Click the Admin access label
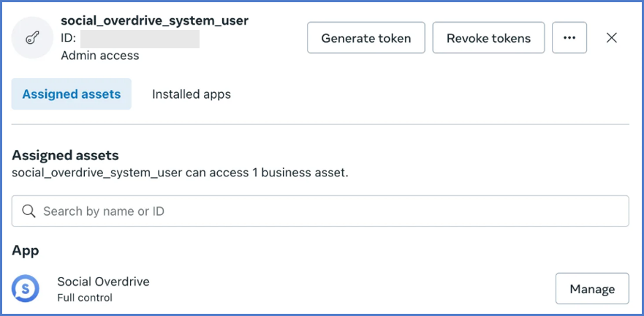This screenshot has height=316, width=644. tap(99, 56)
